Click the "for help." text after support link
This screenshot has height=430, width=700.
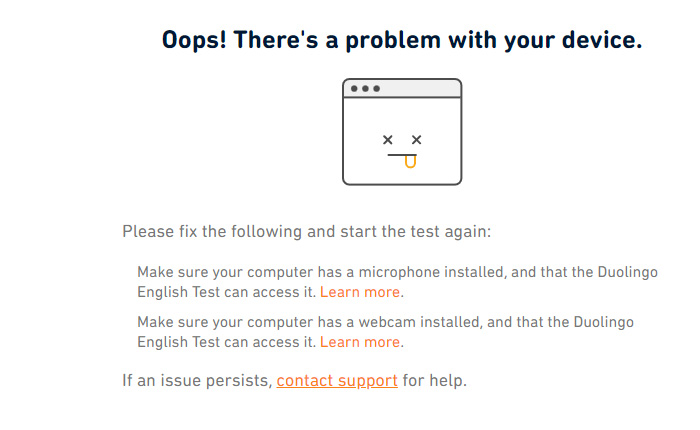pos(434,380)
